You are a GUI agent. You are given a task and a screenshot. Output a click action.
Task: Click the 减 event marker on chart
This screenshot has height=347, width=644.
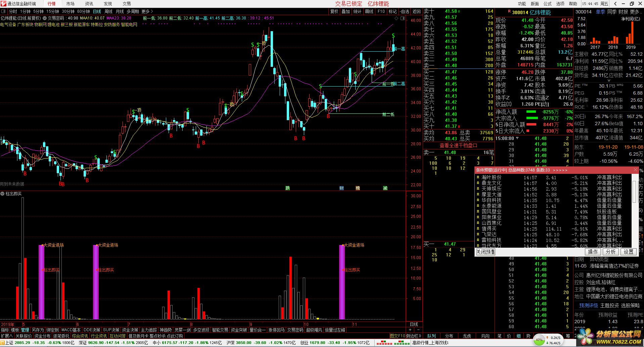pos(385,188)
